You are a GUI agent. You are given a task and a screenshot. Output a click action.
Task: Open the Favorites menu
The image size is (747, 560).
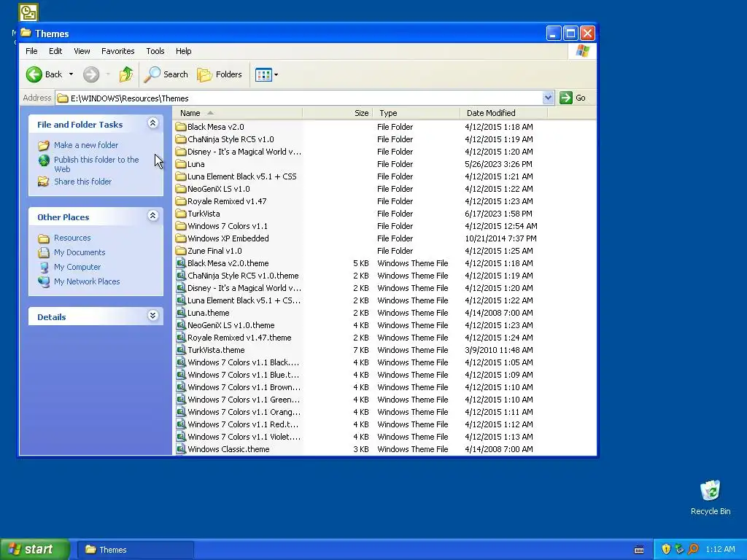click(x=117, y=51)
